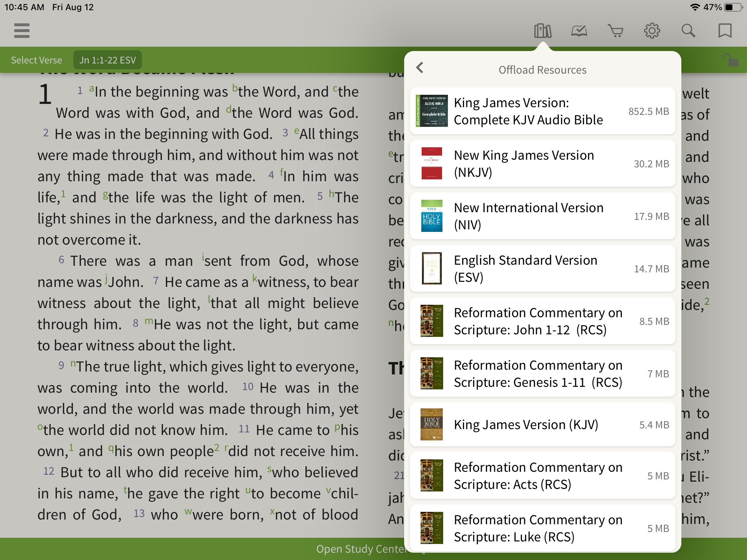This screenshot has width=747, height=560.
Task: Open the settings gear
Action: coord(652,31)
